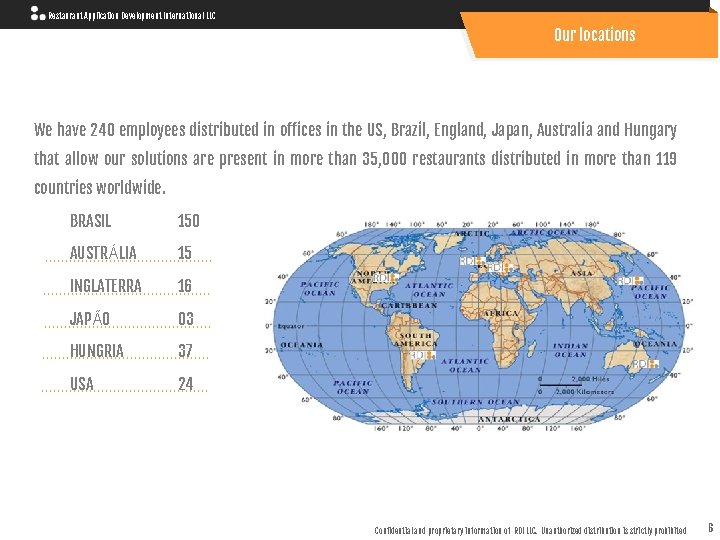720x540 pixels.
Task: Click the 'ANTARCTICA' label on the map
Action: pos(509,419)
